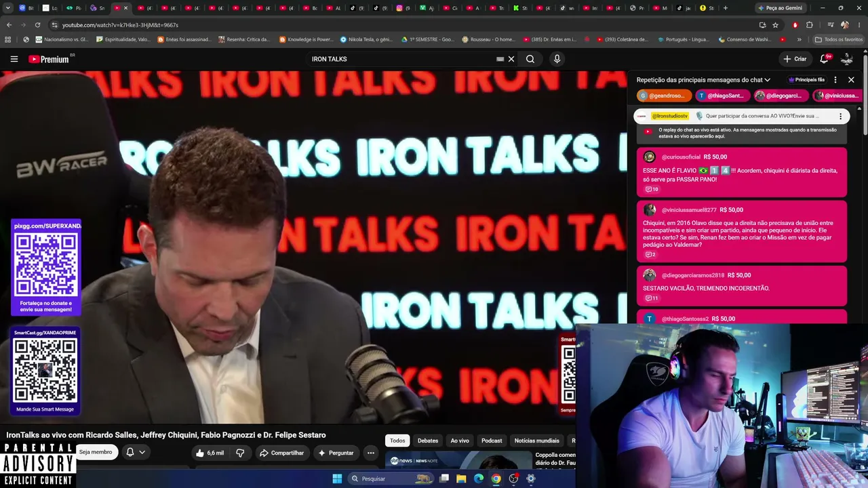The height and width of the screenshot is (488, 868).
Task: Reload the YouTube page
Action: coord(39,25)
